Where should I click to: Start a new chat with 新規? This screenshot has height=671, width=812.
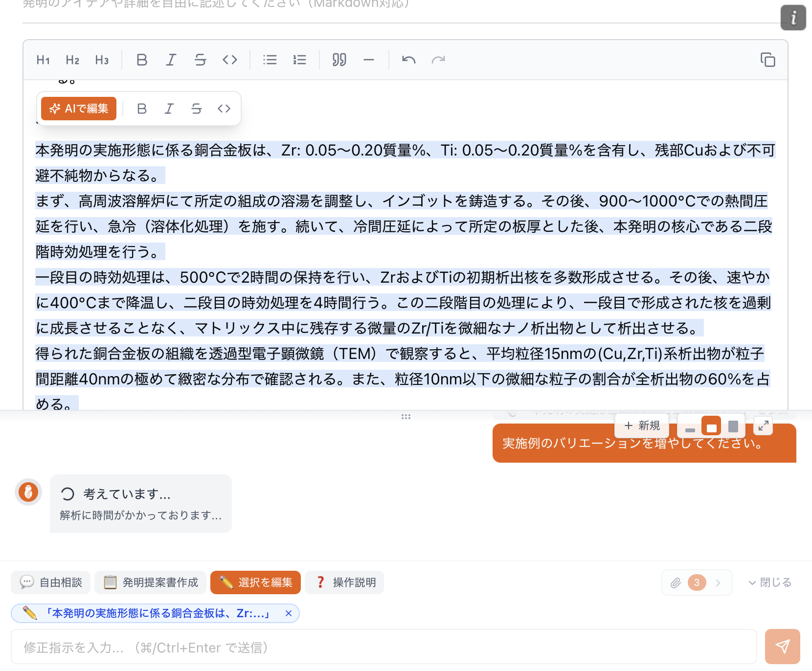click(x=642, y=426)
